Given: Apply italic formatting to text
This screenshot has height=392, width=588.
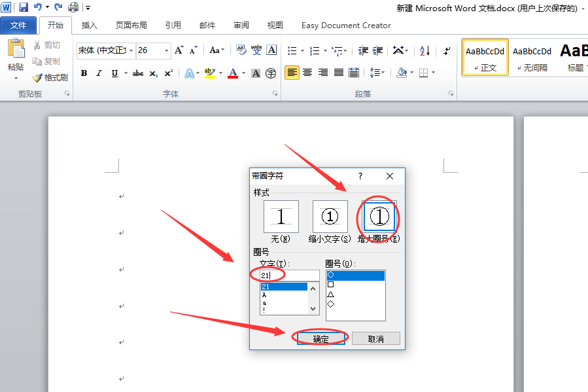Looking at the screenshot, I should pos(99,73).
